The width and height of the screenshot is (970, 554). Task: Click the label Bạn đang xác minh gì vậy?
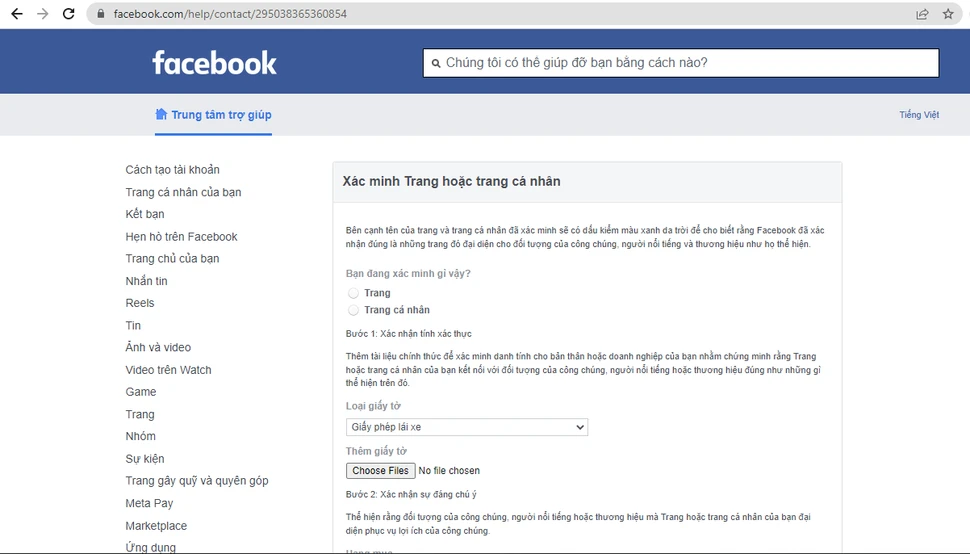pos(408,273)
